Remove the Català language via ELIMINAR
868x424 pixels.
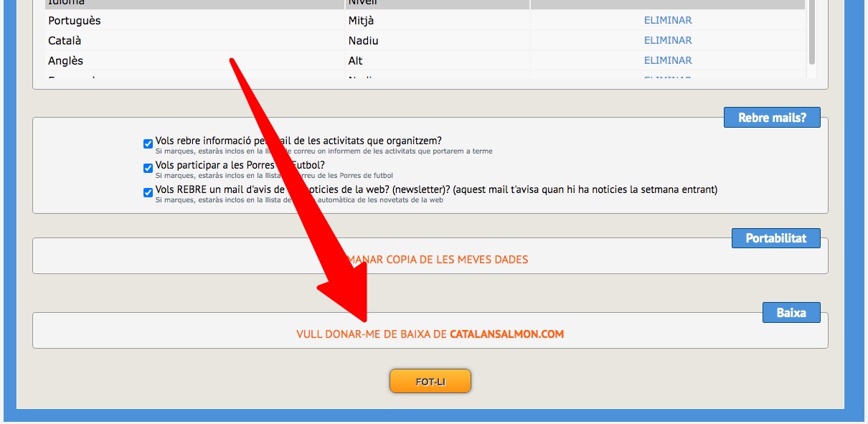(668, 40)
